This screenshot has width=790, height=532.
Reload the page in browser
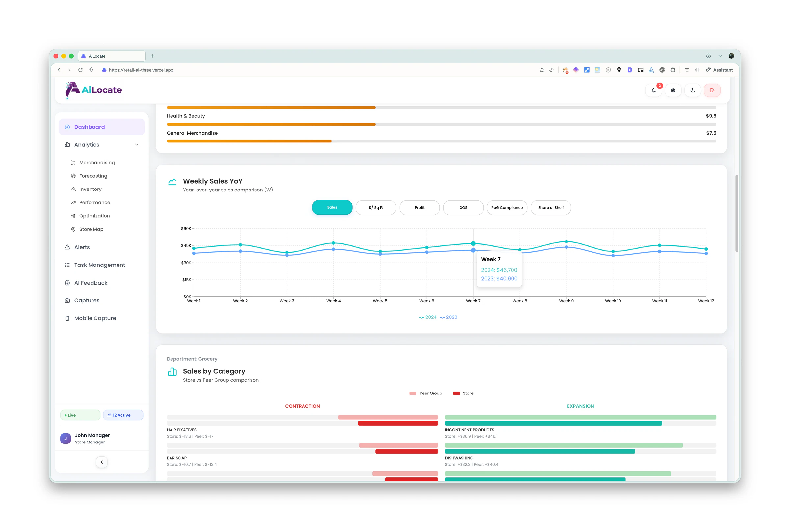coord(80,70)
